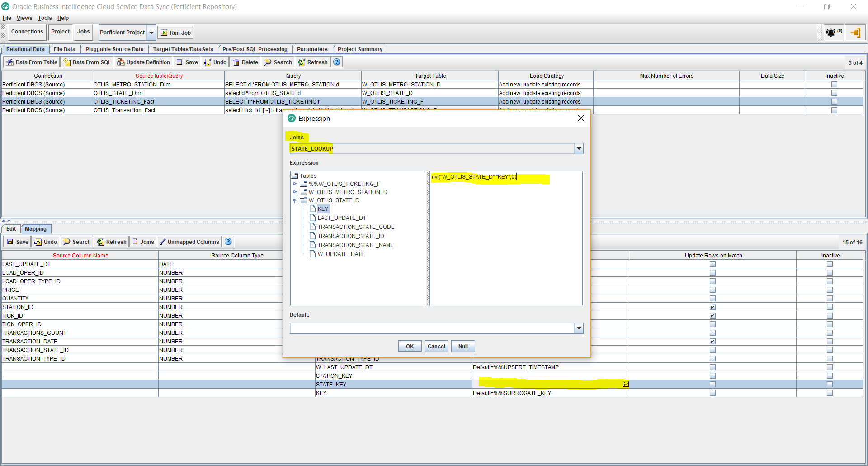Screen dimensions: 868x466
Task: Switch to Pluggable Source Data tab
Action: 114,49
